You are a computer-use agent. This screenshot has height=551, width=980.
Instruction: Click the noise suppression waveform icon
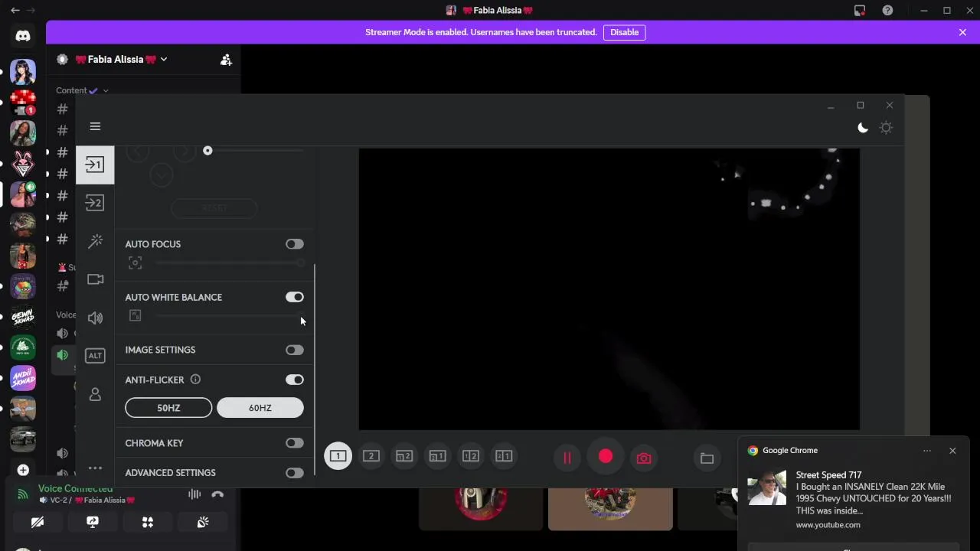tap(195, 494)
